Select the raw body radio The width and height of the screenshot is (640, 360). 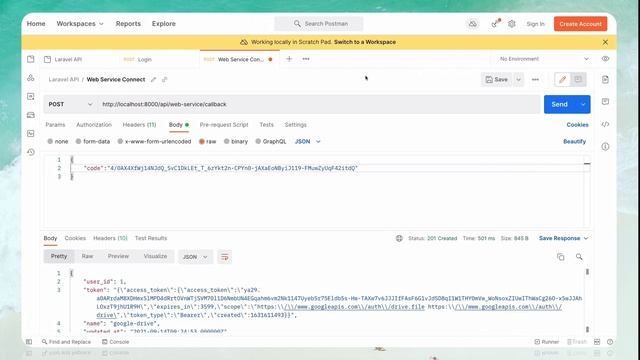point(202,141)
